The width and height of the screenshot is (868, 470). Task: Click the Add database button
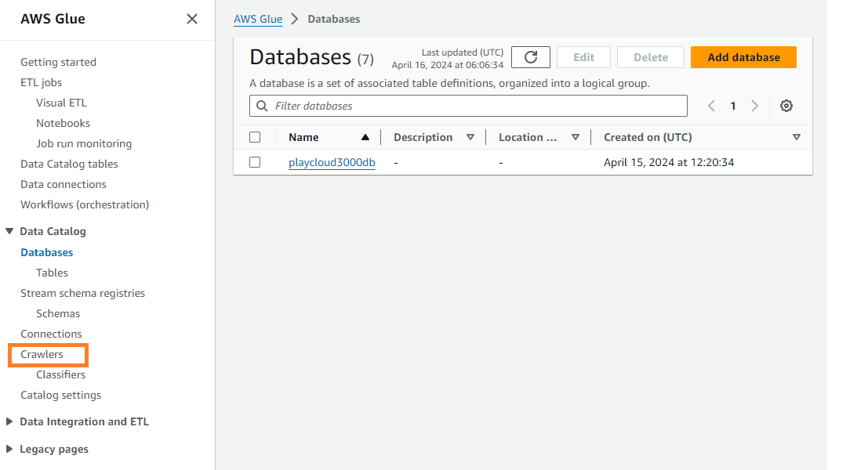[743, 57]
